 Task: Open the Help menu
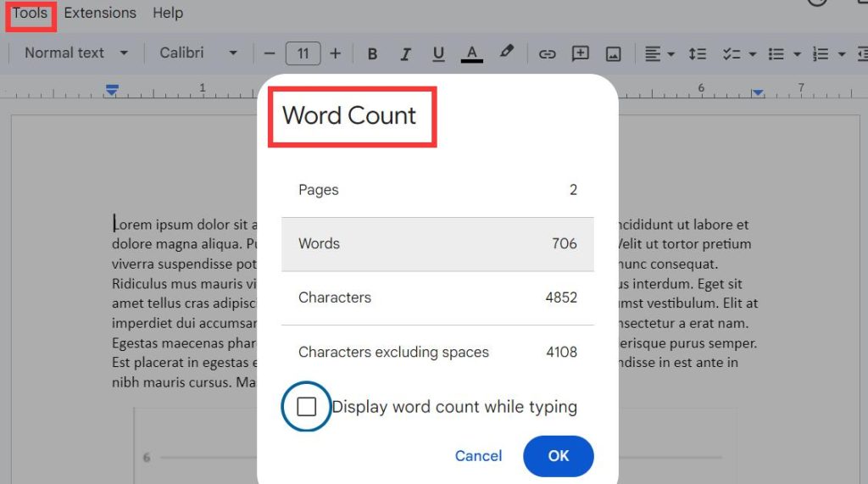168,13
